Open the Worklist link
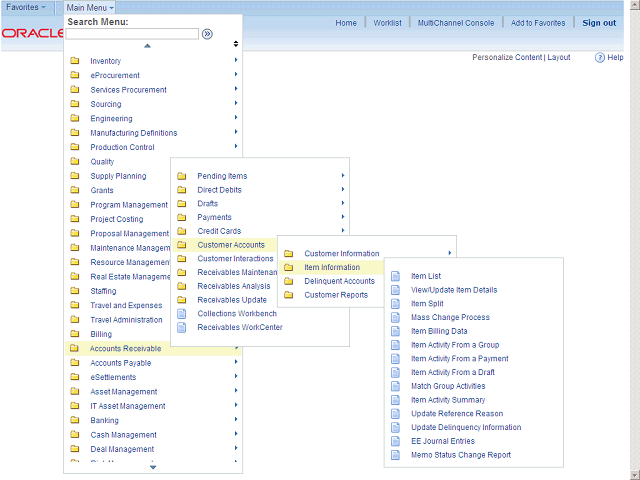The height and width of the screenshot is (480, 640). [387, 23]
